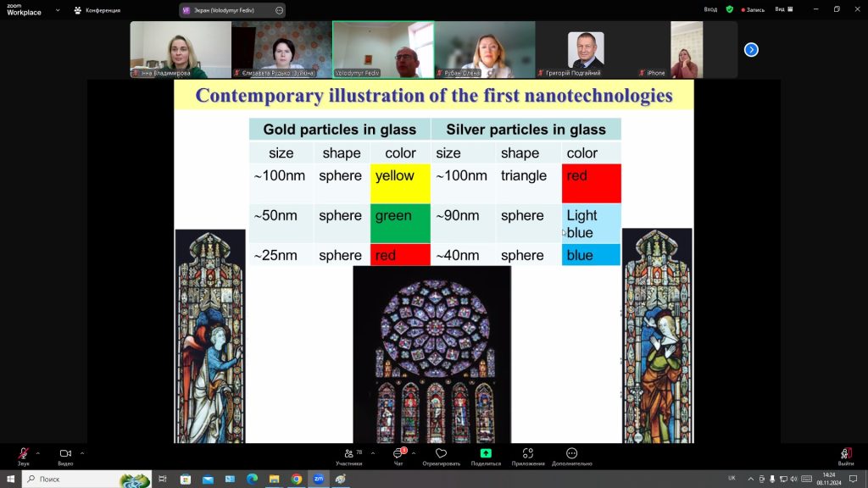The height and width of the screenshot is (488, 868).
Task: Click the green Поделиться share screen icon
Action: tap(486, 454)
